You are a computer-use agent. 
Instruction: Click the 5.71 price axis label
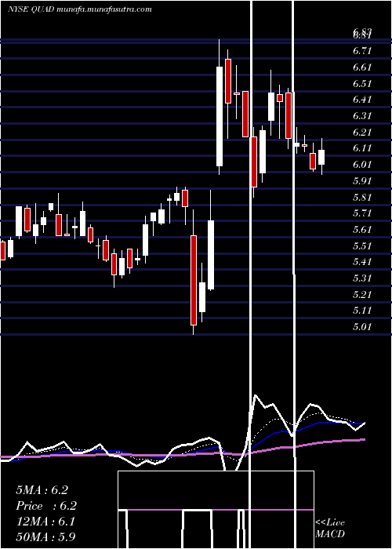(x=362, y=213)
